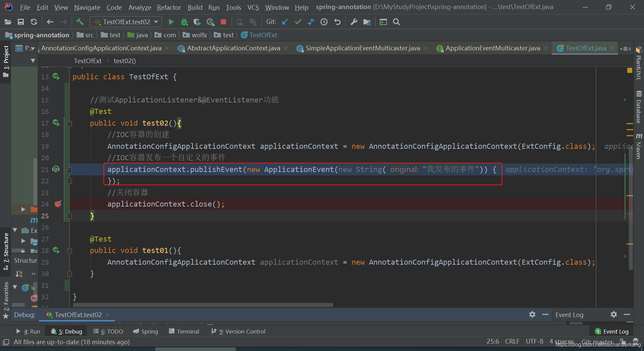Toggle the breakpoint on line 24

click(x=58, y=204)
